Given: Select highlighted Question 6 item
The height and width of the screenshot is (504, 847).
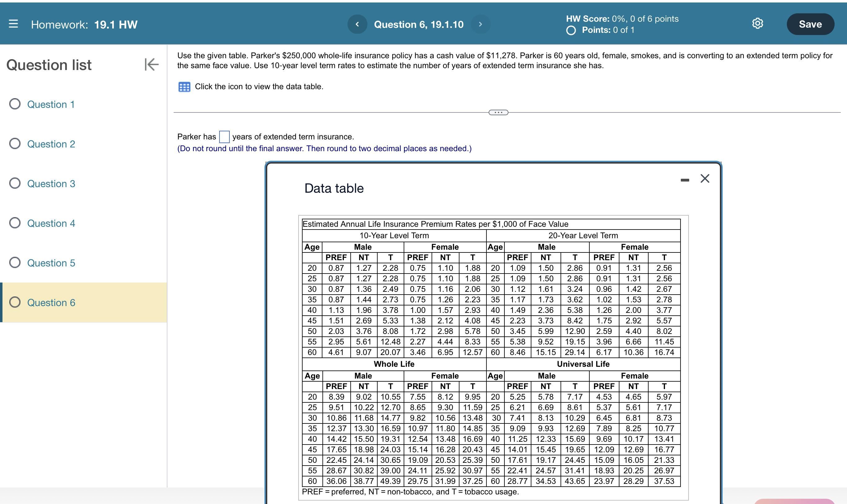Looking at the screenshot, I should coord(51,303).
